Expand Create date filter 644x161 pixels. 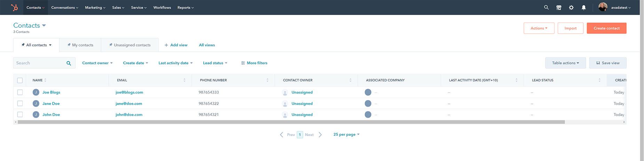coord(136,63)
